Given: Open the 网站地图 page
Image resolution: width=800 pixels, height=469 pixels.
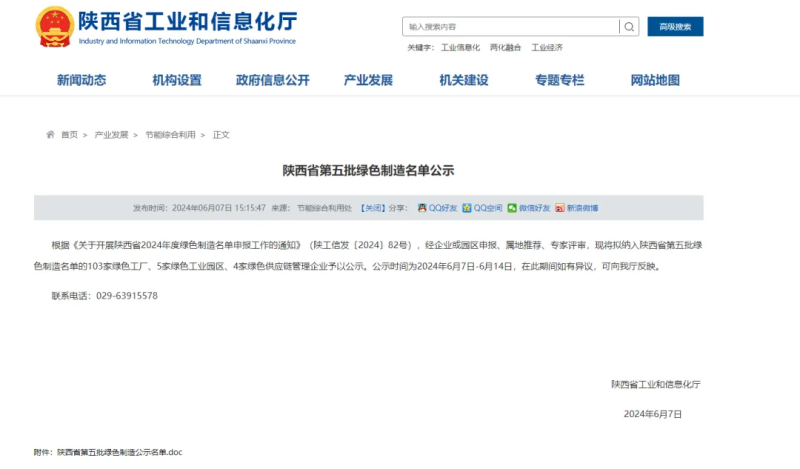Looking at the screenshot, I should 655,80.
